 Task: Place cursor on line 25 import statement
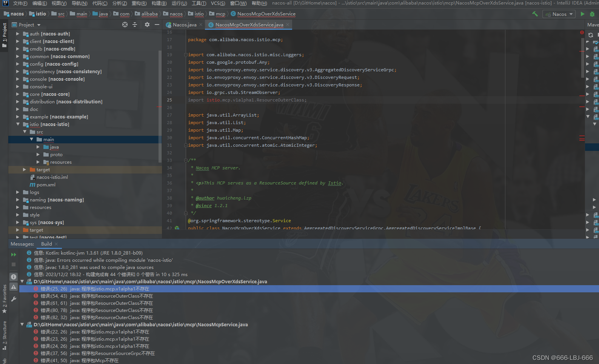(247, 100)
